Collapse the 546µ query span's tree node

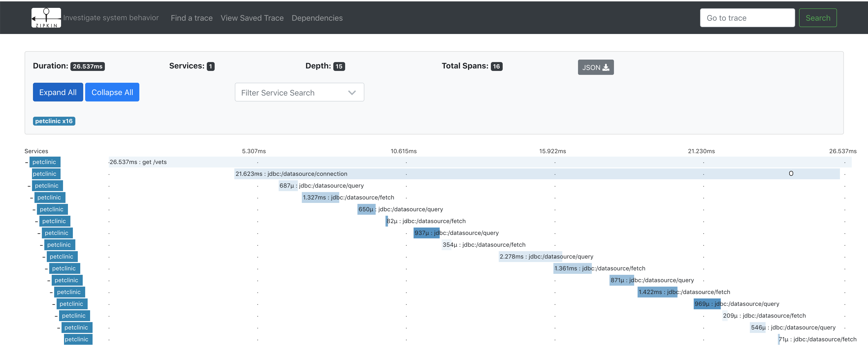pyautogui.click(x=59, y=328)
